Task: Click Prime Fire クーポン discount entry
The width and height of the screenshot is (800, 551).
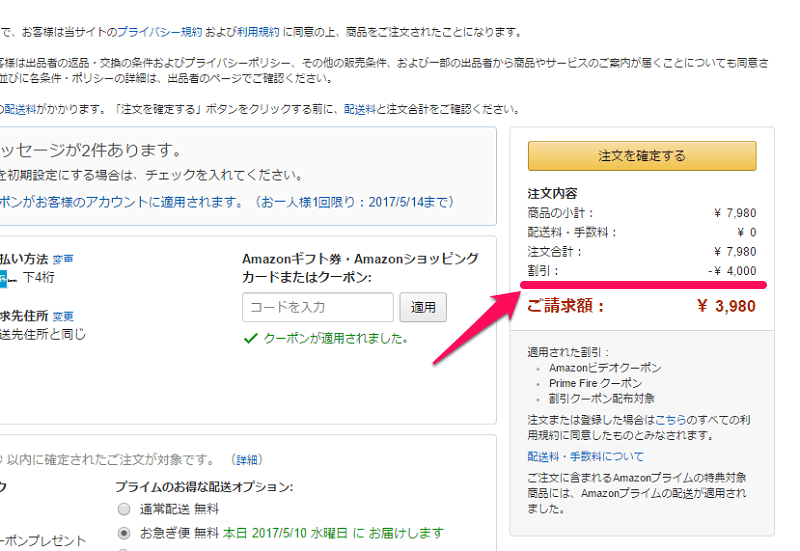Action: pos(595,383)
